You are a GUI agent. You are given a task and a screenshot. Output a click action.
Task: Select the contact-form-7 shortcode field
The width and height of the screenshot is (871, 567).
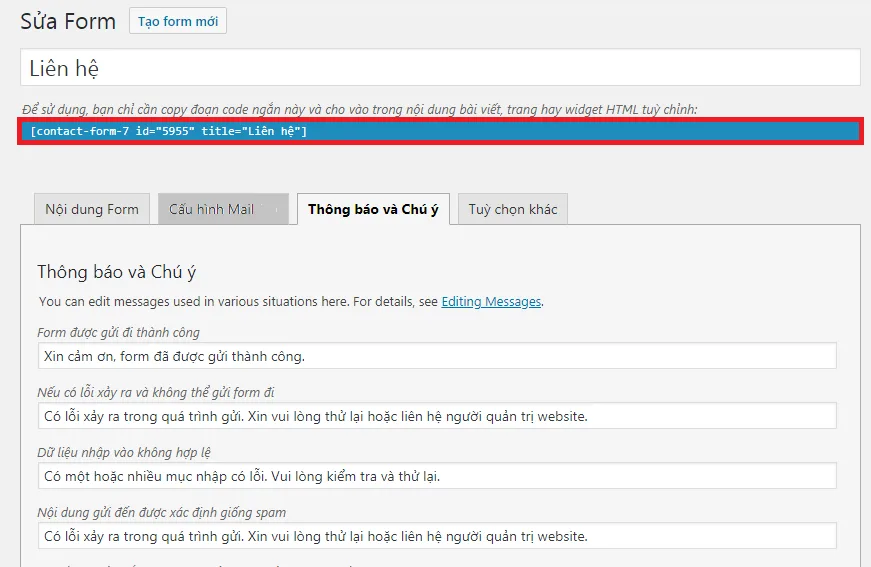coord(440,131)
